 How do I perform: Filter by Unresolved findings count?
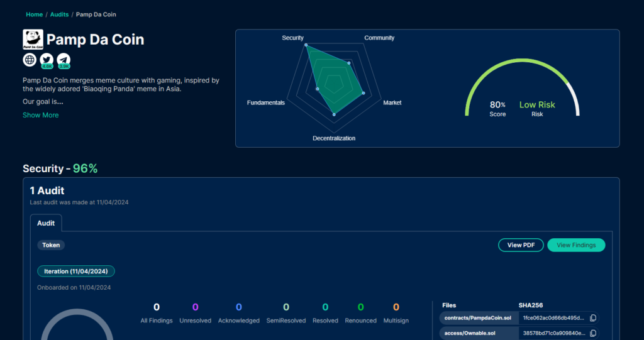[x=195, y=313]
